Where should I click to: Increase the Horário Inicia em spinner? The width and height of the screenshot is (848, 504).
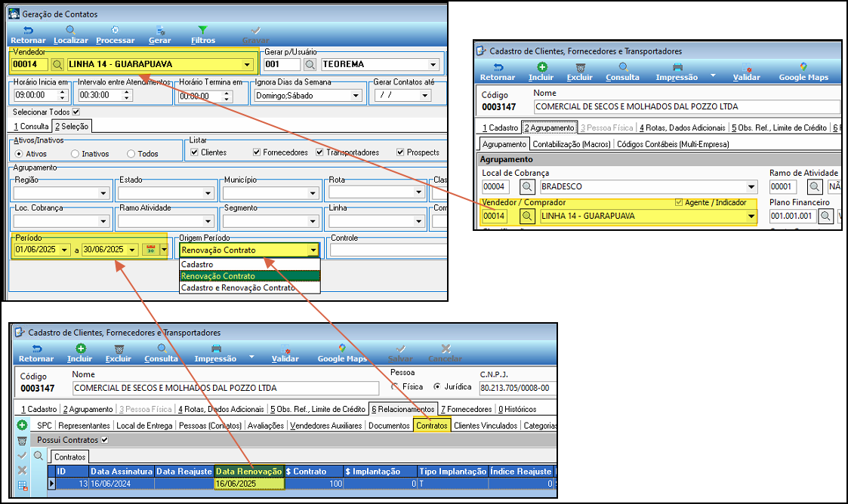[x=62, y=92]
